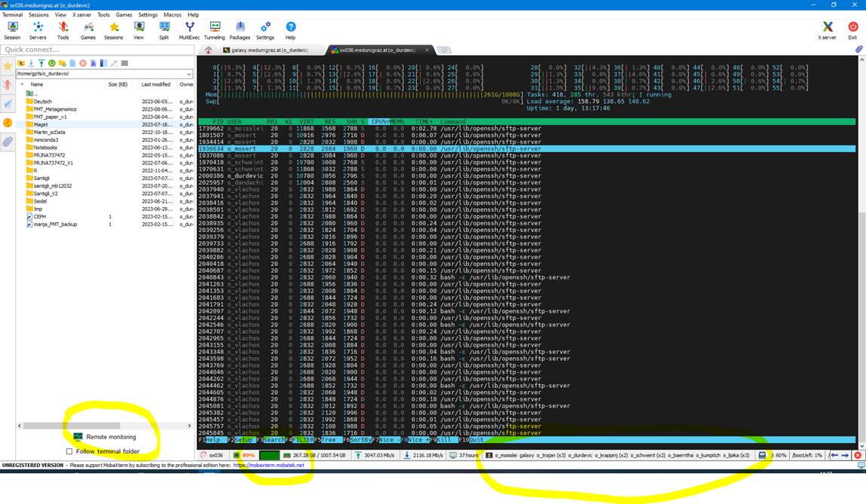Sort files by the Name column header
The height and width of the screenshot is (504, 866).
tap(37, 84)
